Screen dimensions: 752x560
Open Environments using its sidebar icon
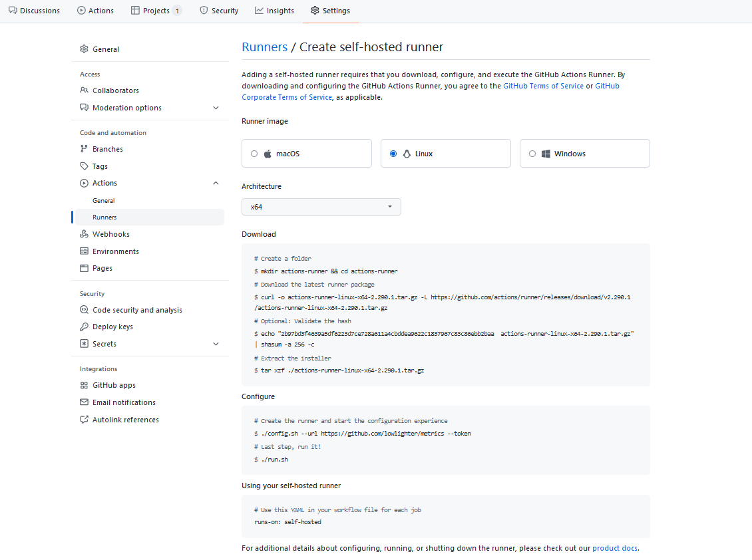point(85,251)
